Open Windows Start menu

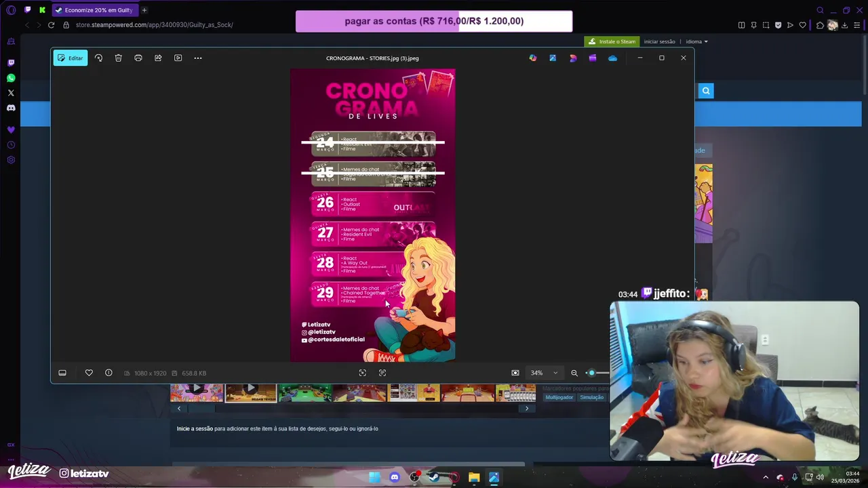375,477
